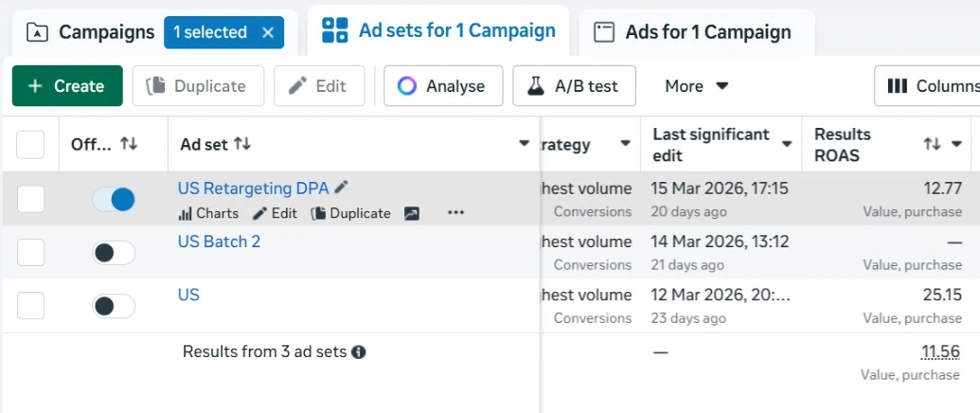The image size is (980, 413).
Task: Open the US ad set link
Action: (x=188, y=295)
